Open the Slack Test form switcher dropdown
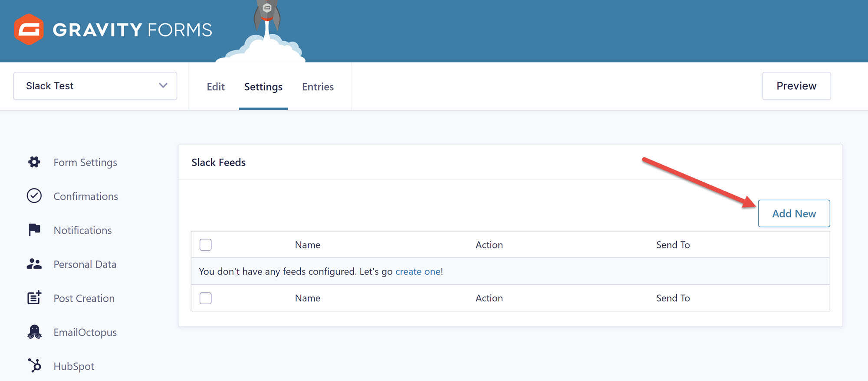This screenshot has width=868, height=381. click(95, 86)
